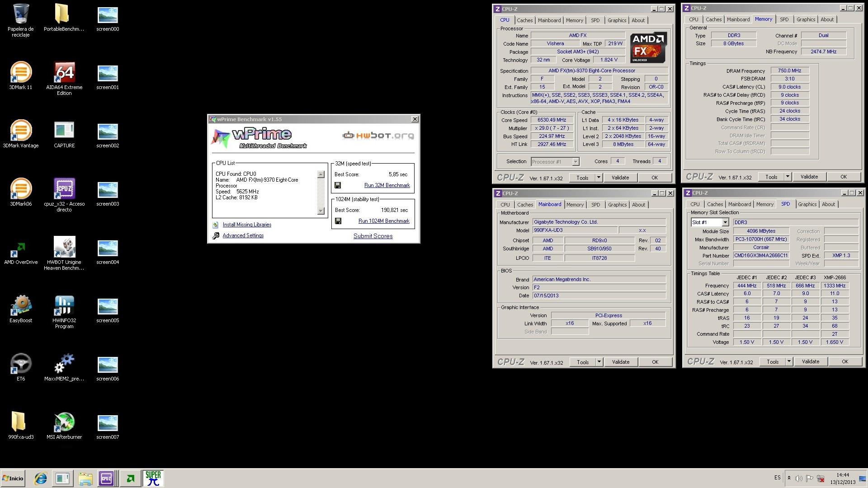Image resolution: width=868 pixels, height=488 pixels.
Task: Launch the HWiNFO32 Program shortcut
Action: [x=64, y=312]
